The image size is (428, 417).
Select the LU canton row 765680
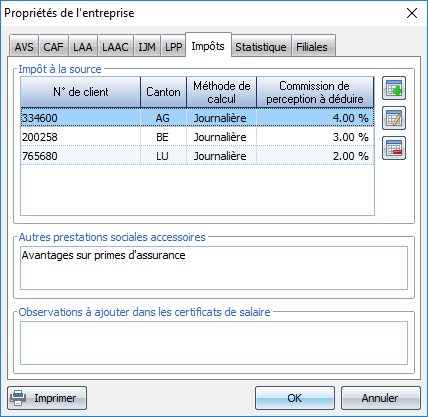(197, 156)
